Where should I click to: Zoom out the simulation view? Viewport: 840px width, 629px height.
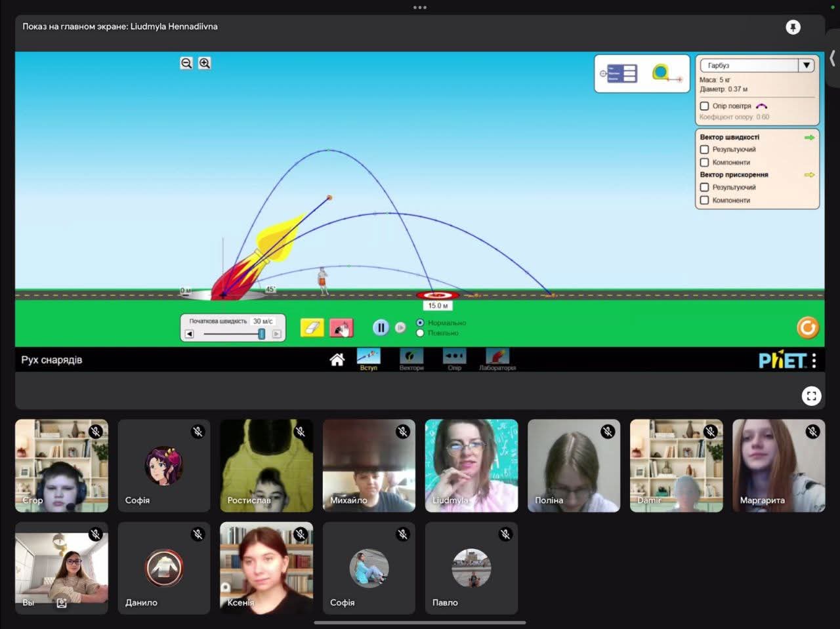tap(186, 64)
